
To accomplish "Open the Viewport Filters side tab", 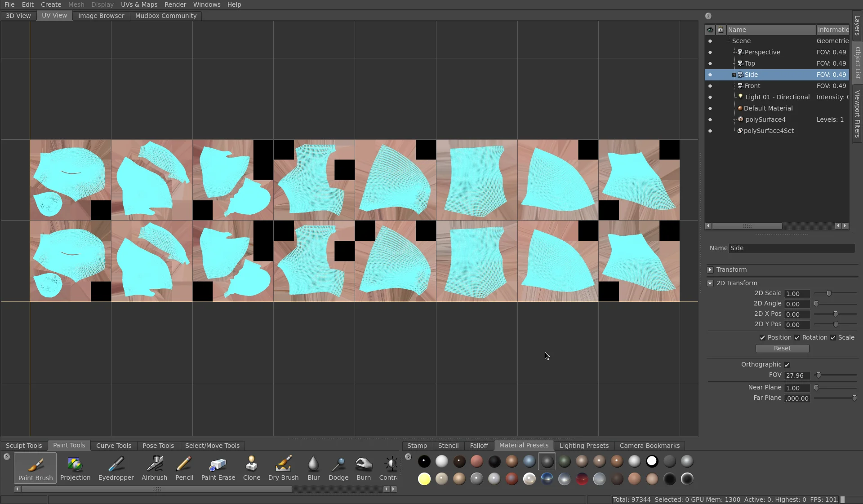I will 857,114.
